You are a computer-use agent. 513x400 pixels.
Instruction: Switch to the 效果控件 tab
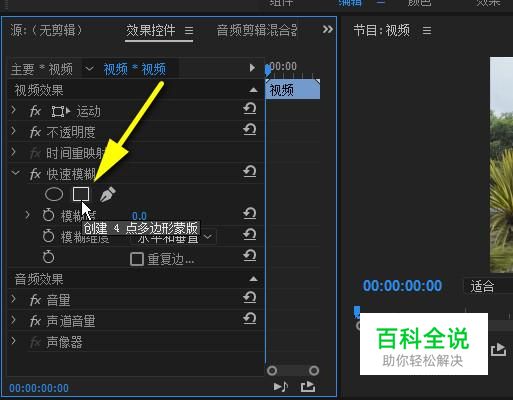151,30
